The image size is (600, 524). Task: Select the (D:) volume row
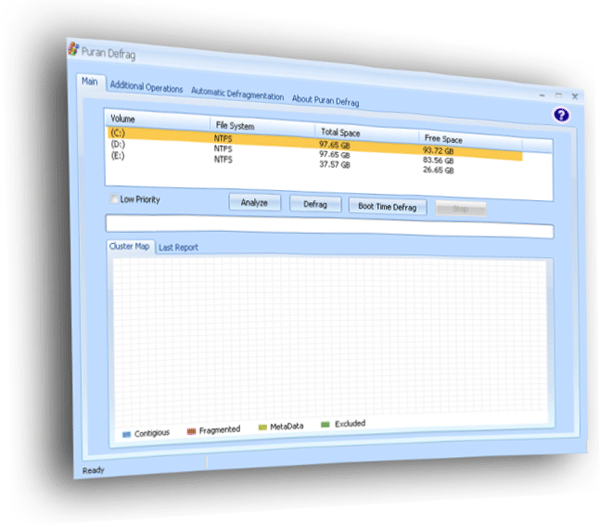pos(117,144)
